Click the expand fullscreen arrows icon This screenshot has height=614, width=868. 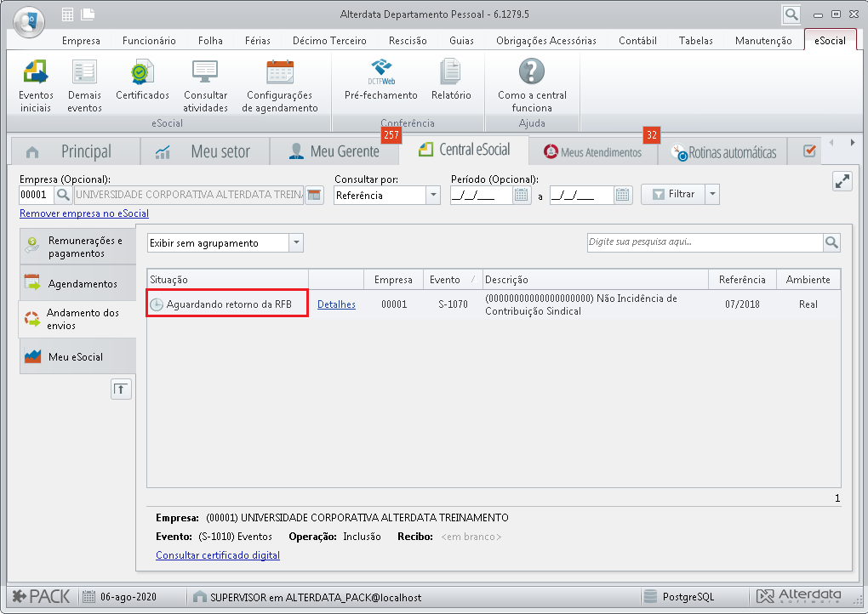pyautogui.click(x=842, y=181)
